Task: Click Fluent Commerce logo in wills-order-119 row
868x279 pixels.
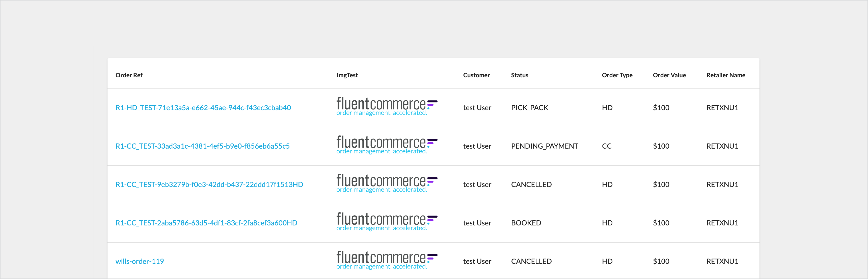Action: [x=387, y=261]
